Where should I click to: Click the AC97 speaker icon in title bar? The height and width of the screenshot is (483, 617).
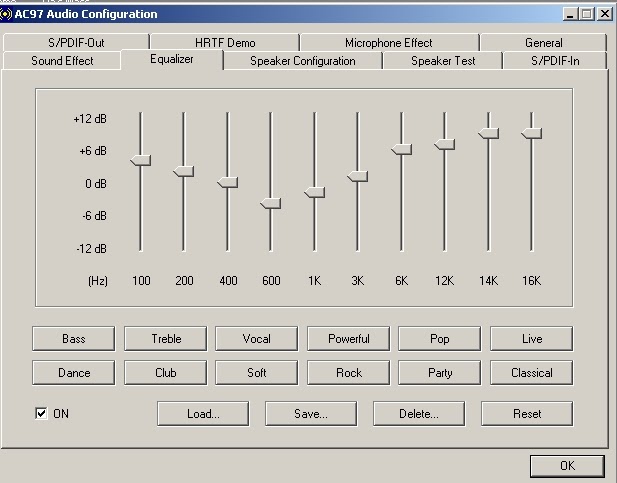pyautogui.click(x=6, y=14)
